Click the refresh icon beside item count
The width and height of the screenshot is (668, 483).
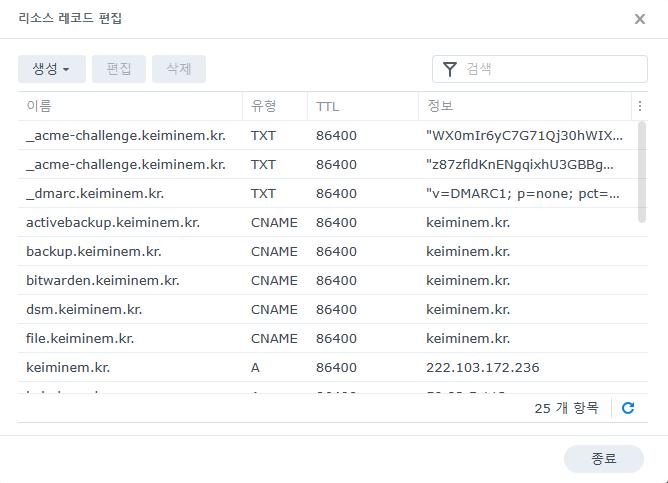click(x=628, y=408)
